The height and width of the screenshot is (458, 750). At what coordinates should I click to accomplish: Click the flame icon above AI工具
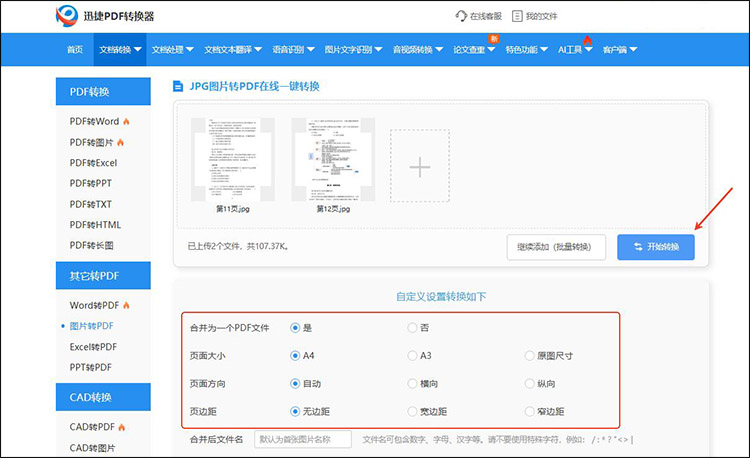click(x=587, y=40)
